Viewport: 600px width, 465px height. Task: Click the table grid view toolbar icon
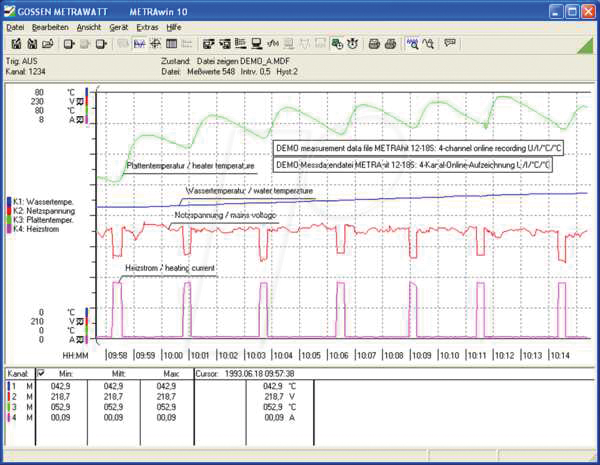[173, 44]
